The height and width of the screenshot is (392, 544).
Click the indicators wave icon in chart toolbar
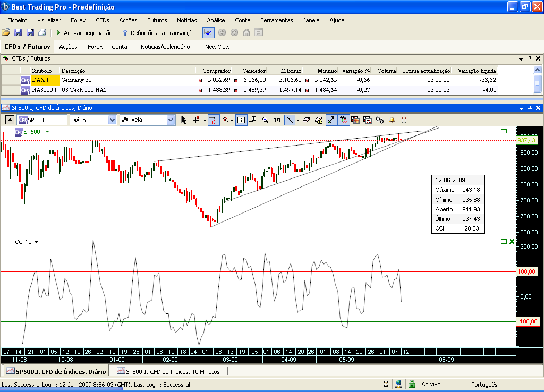coord(225,120)
